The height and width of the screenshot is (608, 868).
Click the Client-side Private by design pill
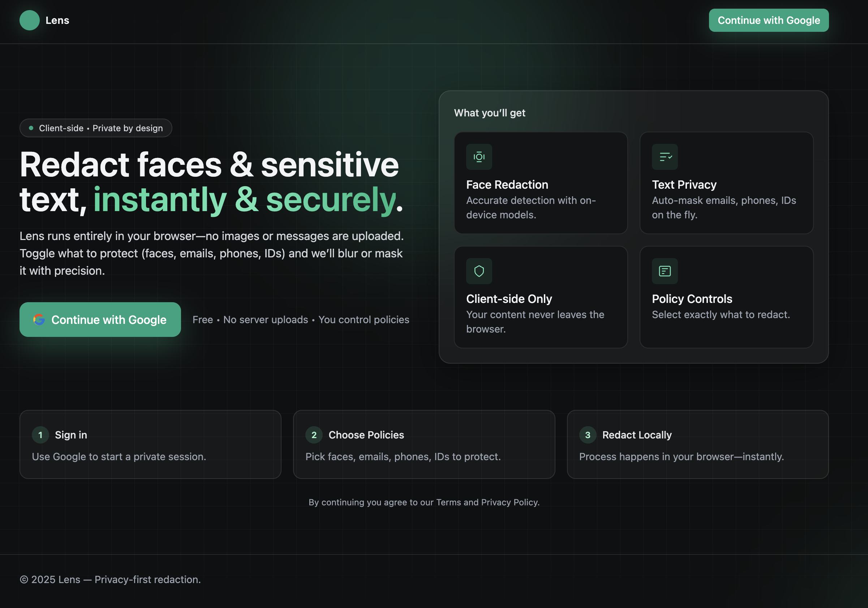(x=96, y=128)
